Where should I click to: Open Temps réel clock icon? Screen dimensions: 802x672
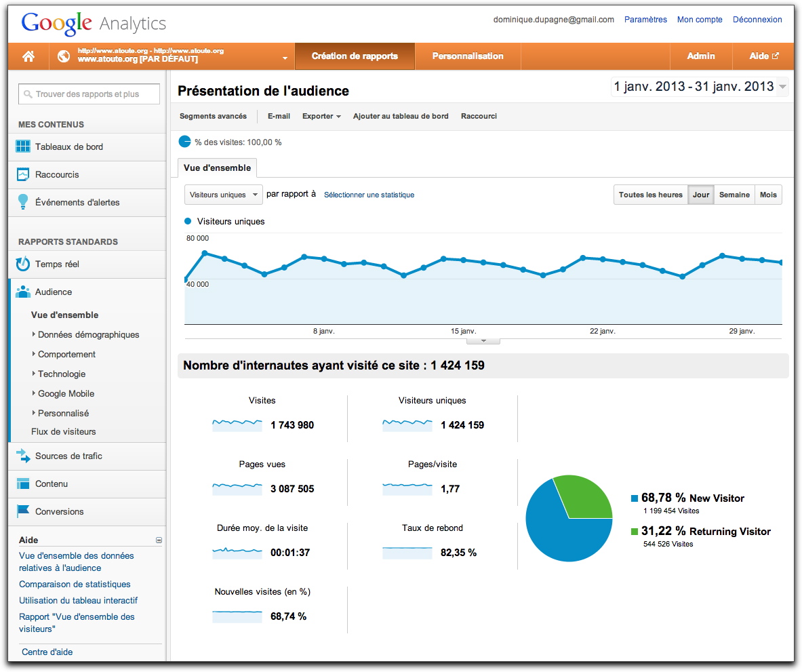23,264
